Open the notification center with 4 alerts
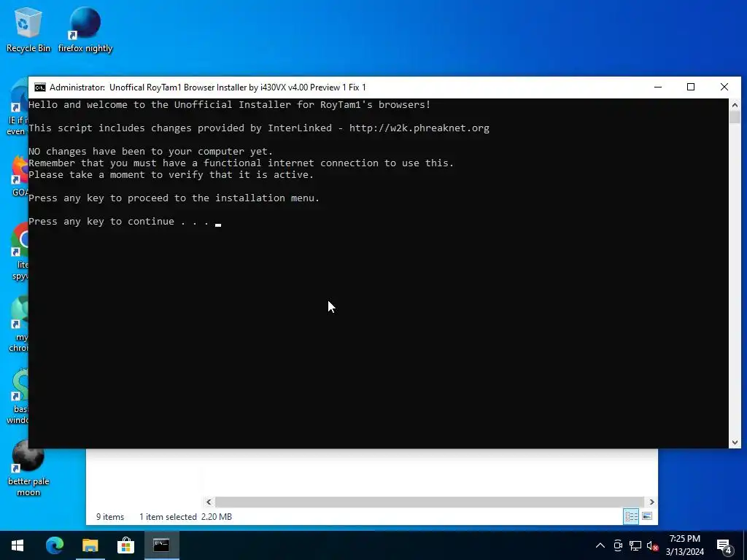 point(724,546)
